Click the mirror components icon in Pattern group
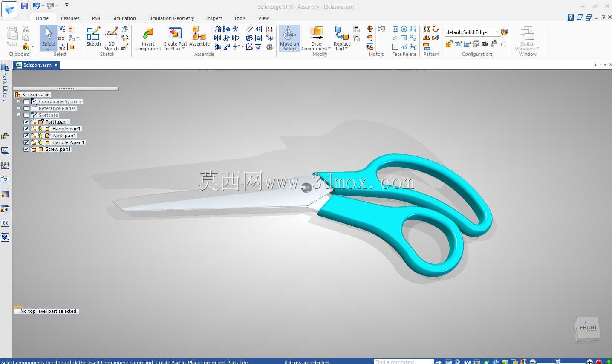The image size is (612, 364). 427,38
